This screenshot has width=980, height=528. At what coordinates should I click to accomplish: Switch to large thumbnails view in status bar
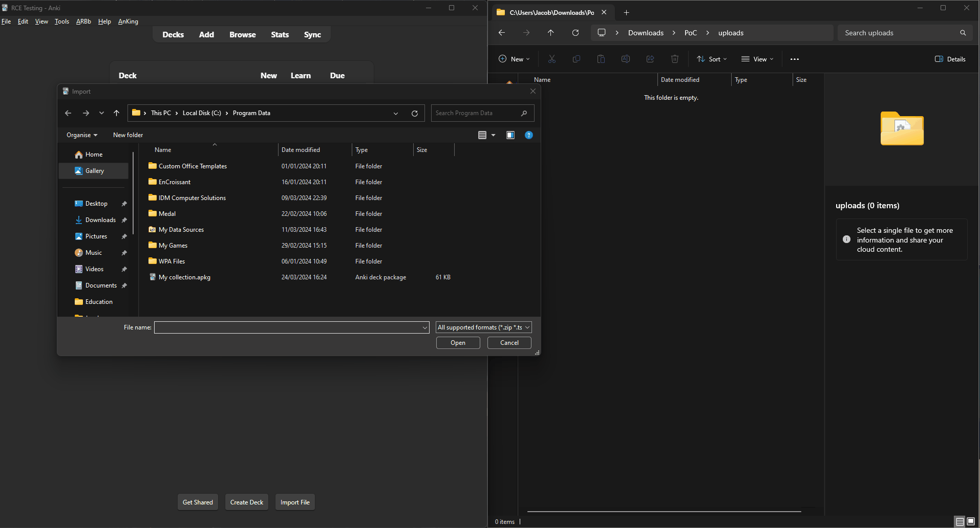(970, 521)
